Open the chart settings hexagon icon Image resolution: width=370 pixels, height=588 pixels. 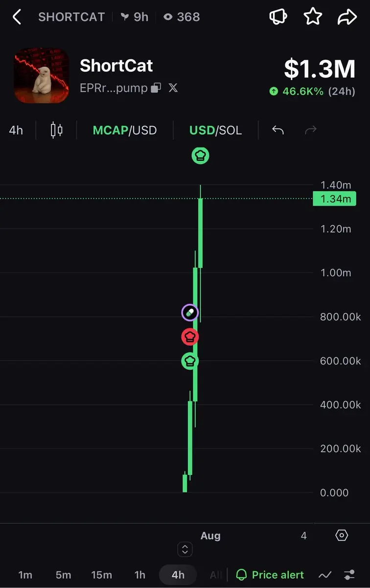tap(342, 535)
